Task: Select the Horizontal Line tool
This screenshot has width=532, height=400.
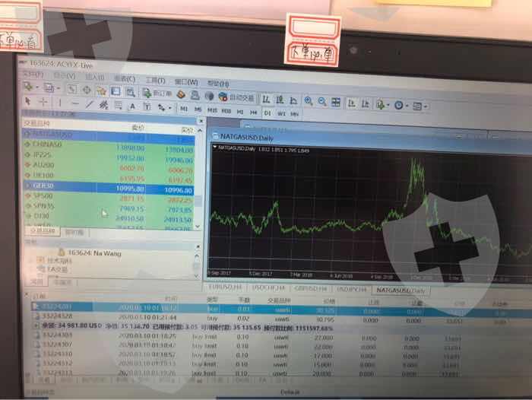Action: (75, 103)
